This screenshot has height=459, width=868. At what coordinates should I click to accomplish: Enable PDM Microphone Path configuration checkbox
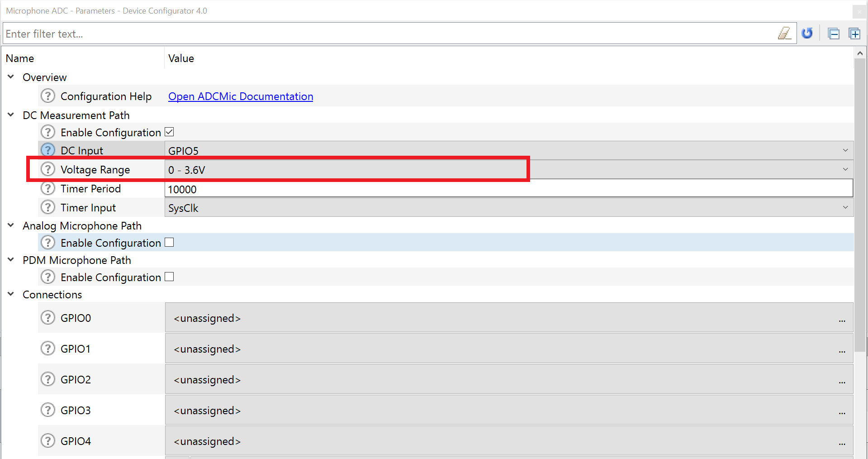(x=169, y=277)
